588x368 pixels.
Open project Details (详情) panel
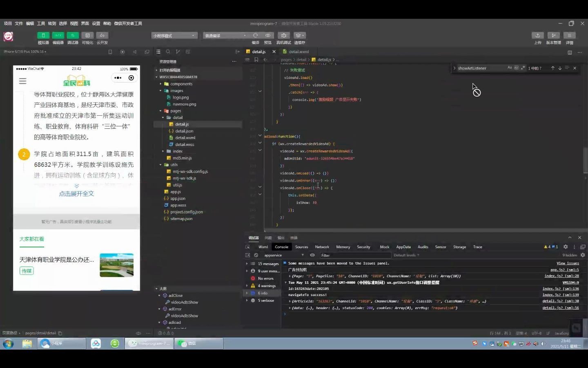(x=569, y=36)
